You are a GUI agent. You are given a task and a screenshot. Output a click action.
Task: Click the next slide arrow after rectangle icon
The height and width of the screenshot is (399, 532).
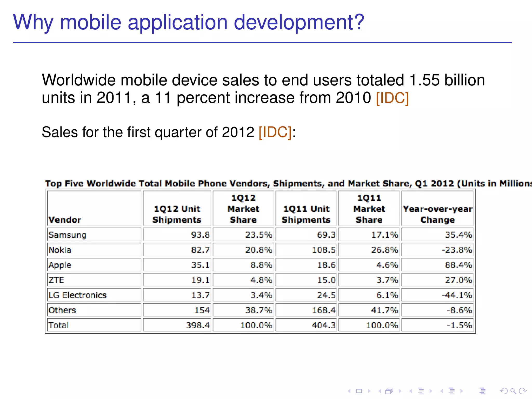(x=369, y=391)
